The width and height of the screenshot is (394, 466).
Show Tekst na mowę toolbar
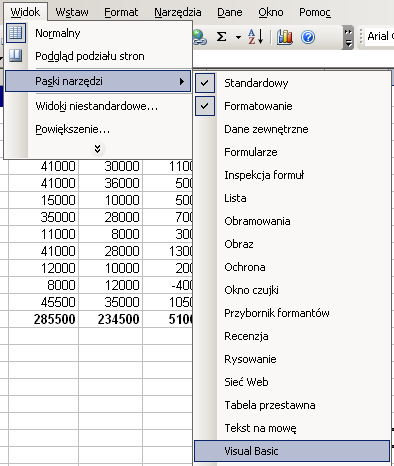click(292, 428)
